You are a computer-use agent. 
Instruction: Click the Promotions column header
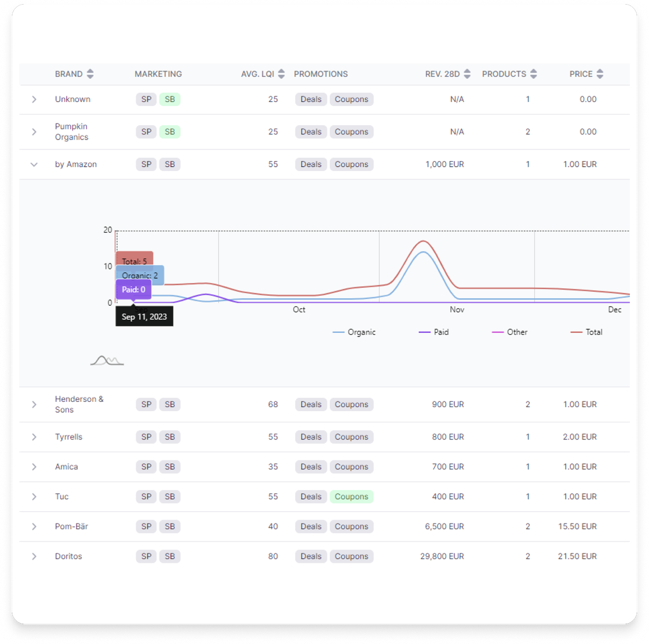tap(321, 74)
